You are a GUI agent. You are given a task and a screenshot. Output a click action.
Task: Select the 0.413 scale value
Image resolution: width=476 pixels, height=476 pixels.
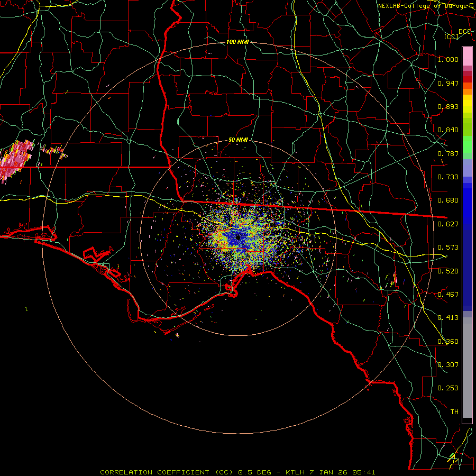pyautogui.click(x=448, y=318)
